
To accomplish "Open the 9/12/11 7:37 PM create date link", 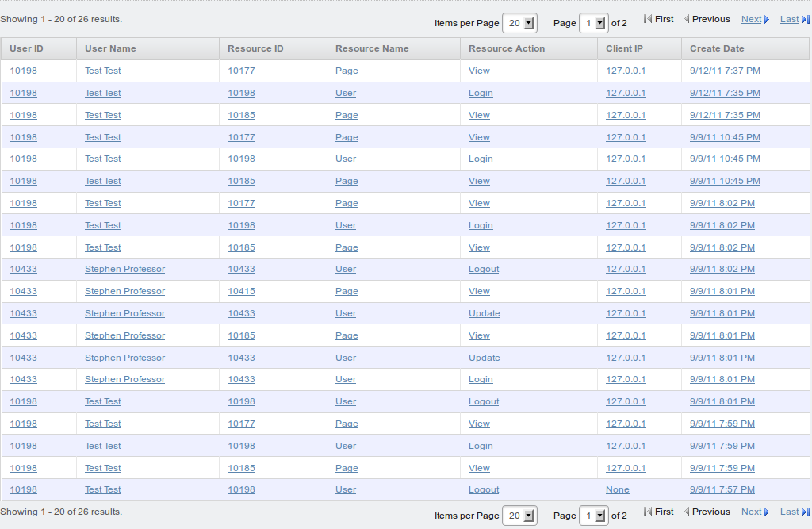I will [x=725, y=71].
